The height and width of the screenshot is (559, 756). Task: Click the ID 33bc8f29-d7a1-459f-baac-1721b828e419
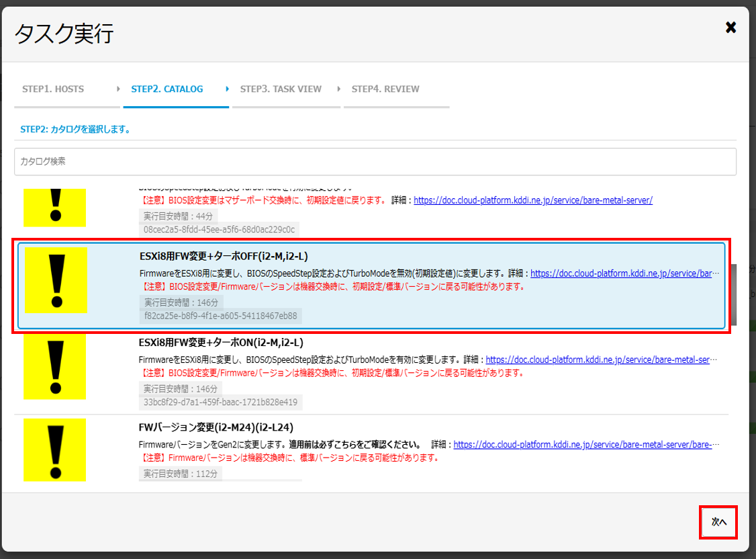220,402
